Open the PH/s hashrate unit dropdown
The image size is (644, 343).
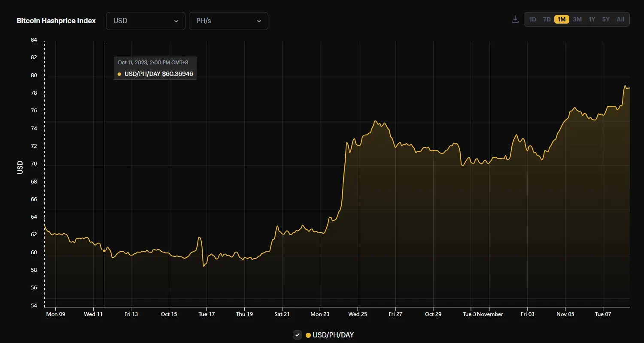tap(228, 21)
